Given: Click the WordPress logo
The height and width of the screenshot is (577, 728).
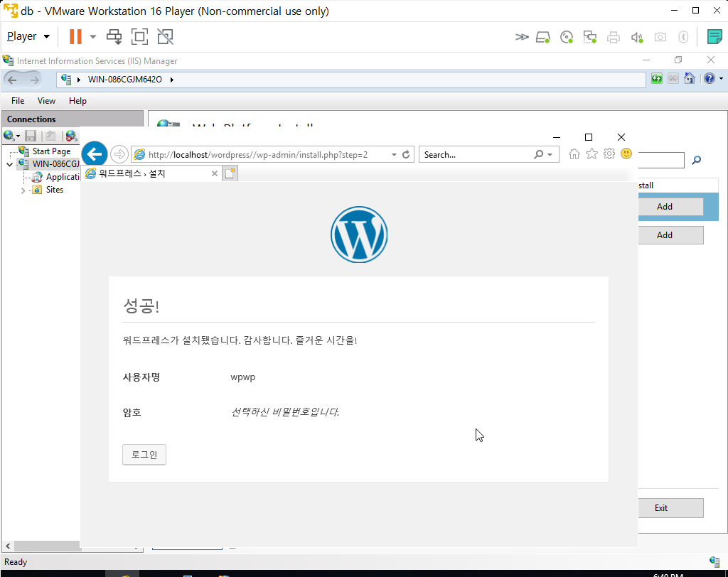Looking at the screenshot, I should coord(359,234).
